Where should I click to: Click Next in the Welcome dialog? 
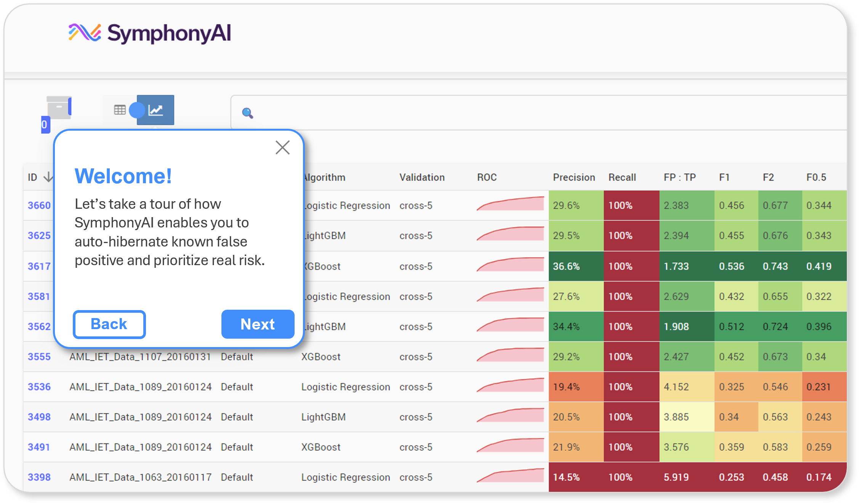click(x=258, y=324)
